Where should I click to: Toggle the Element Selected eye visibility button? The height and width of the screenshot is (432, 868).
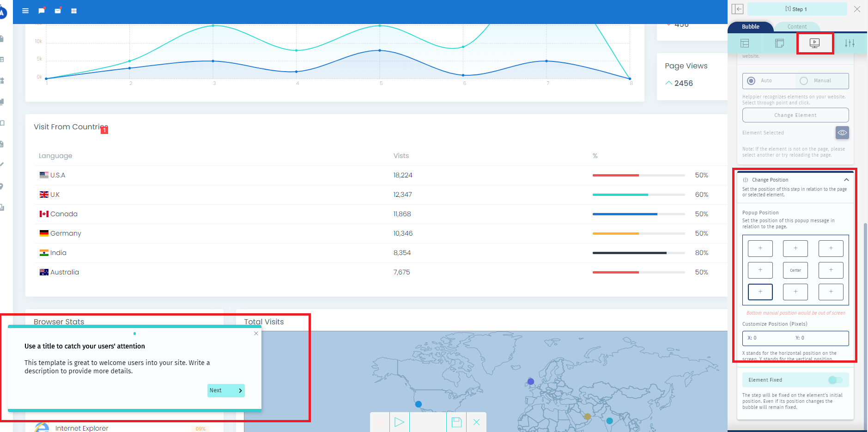(x=842, y=133)
